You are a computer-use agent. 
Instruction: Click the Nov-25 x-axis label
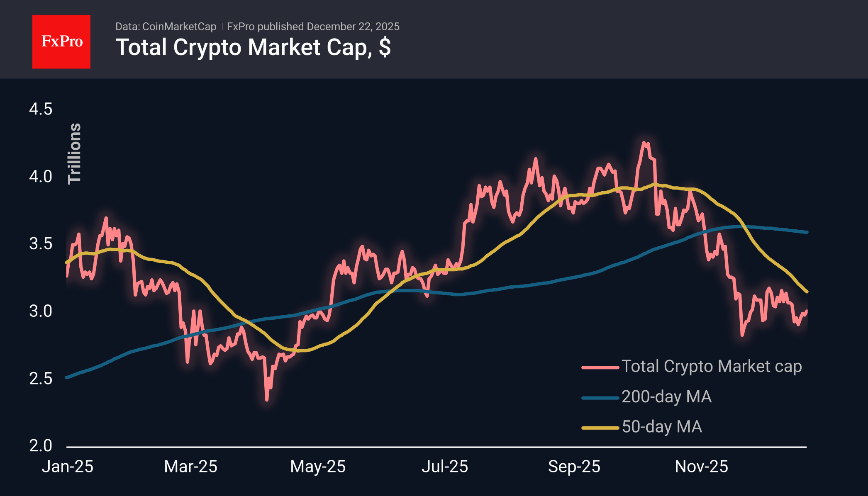701,467
